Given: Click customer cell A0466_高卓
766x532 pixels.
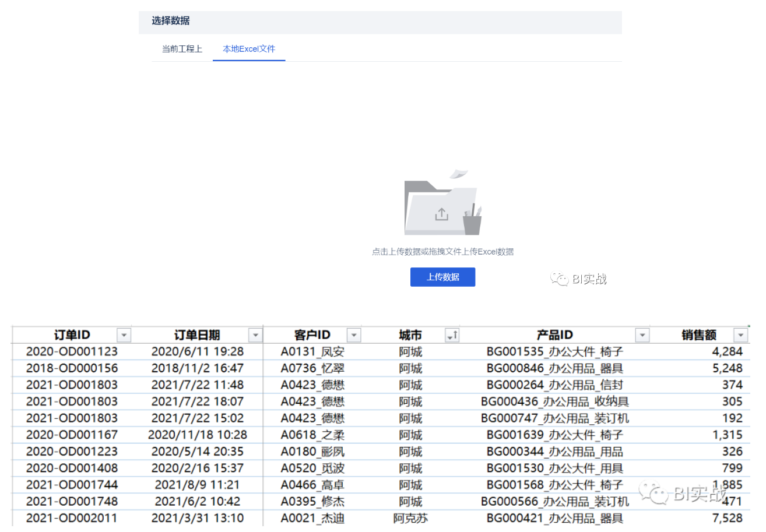Looking at the screenshot, I should 312,484.
